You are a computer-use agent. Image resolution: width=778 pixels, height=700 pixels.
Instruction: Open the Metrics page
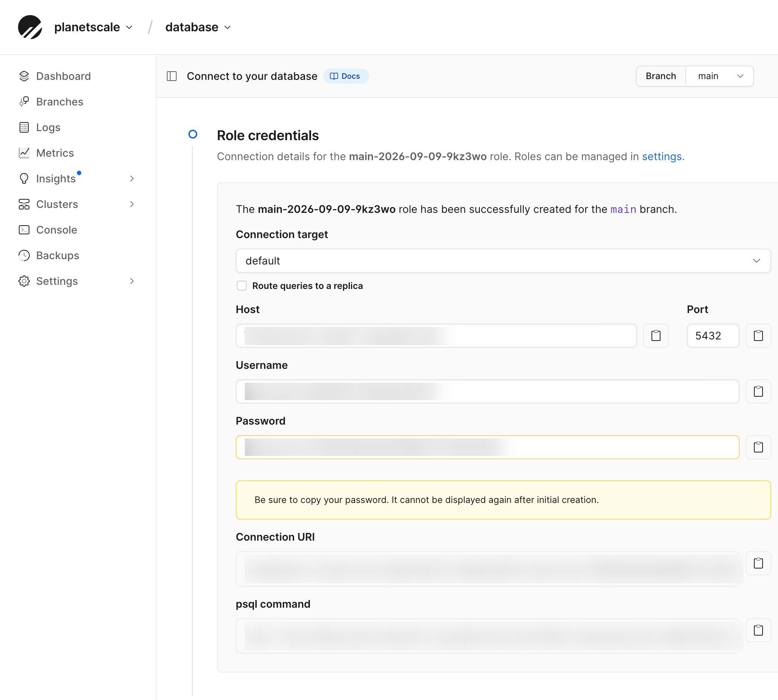[55, 153]
